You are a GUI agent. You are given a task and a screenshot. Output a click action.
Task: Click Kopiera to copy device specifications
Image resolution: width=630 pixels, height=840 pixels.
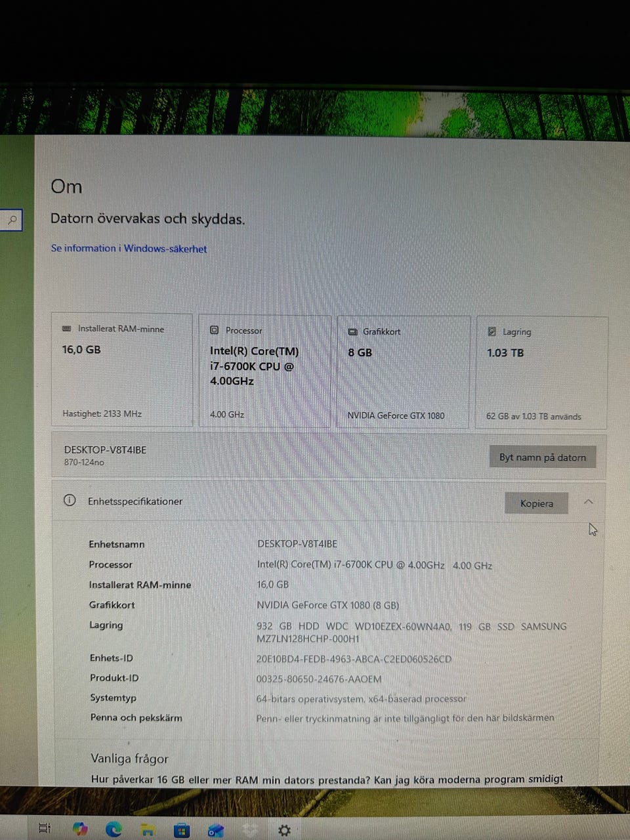tap(536, 503)
